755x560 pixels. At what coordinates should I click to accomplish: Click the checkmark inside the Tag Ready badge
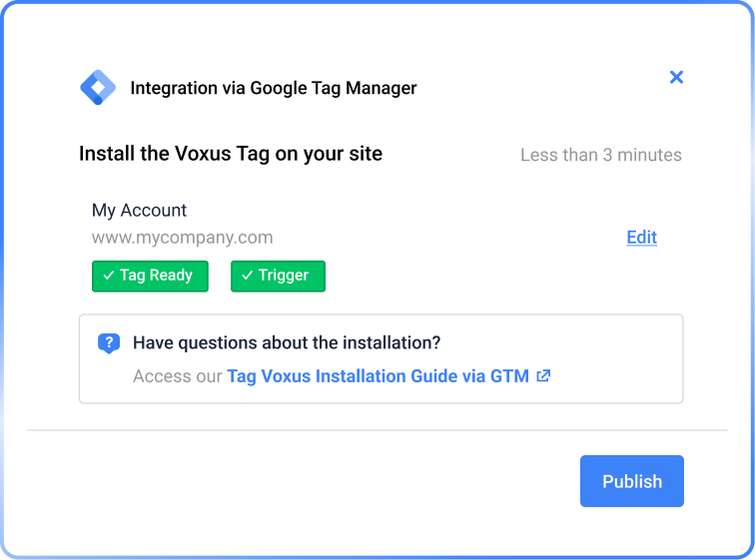pos(108,277)
